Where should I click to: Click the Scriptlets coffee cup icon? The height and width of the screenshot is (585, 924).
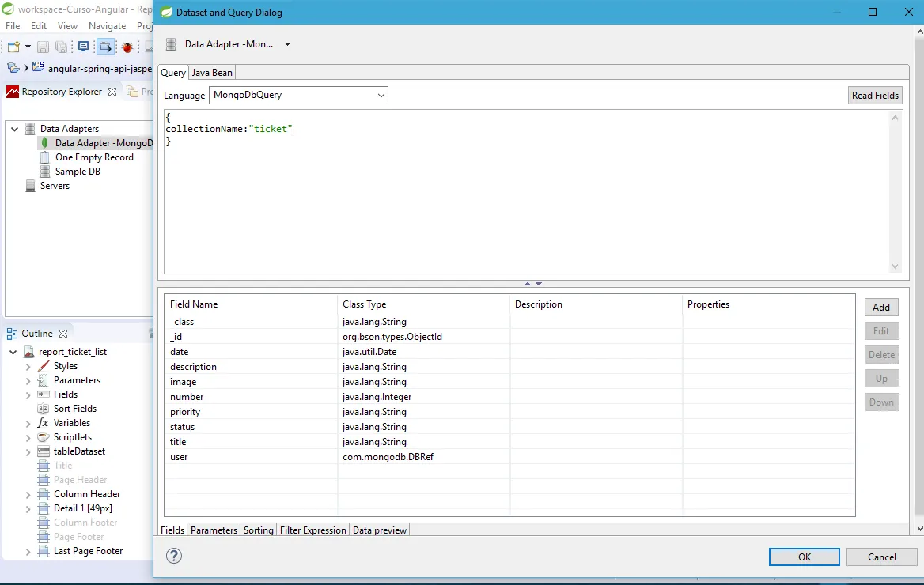(x=44, y=437)
